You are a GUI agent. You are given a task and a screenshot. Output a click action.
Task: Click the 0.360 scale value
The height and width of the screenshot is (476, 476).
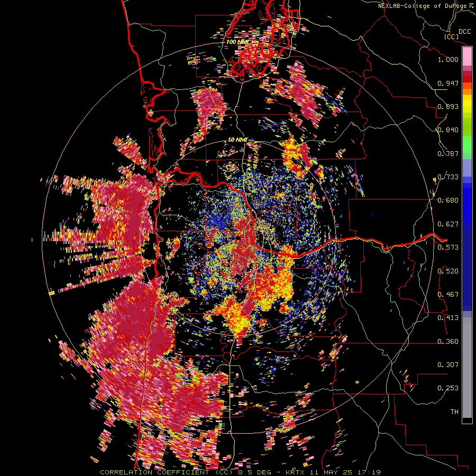[448, 342]
